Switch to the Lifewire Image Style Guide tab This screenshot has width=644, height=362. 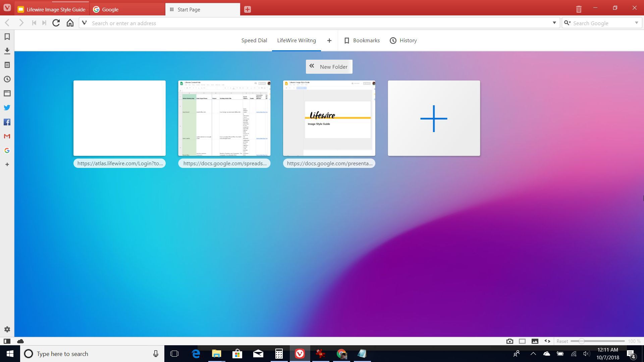tap(52, 9)
